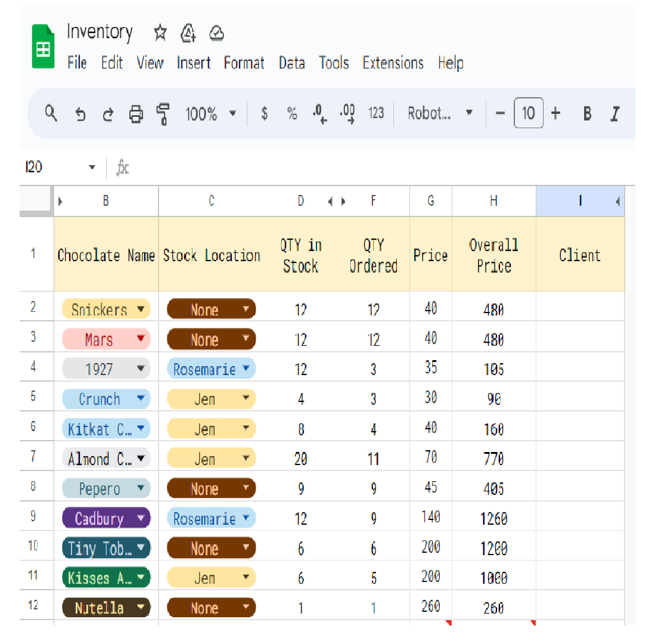Redo the last action
Viewport: 652px width, 644px height.
[108, 113]
